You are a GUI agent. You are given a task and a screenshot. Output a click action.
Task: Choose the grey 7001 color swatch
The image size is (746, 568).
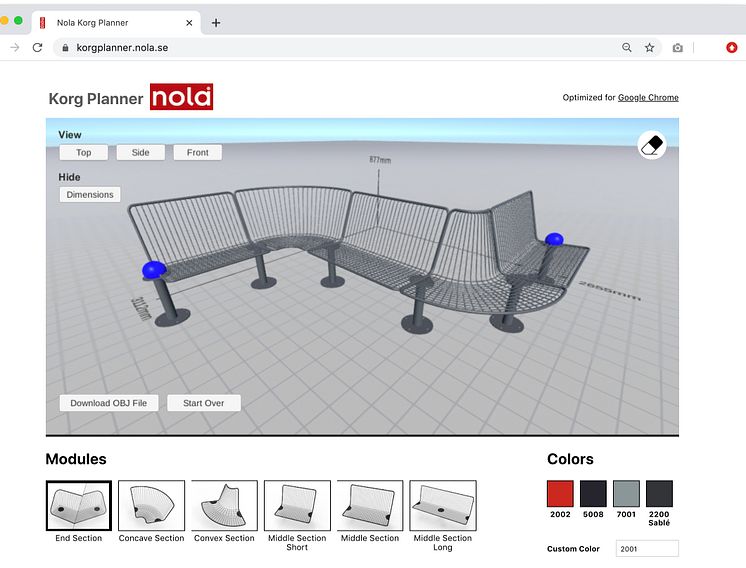pyautogui.click(x=626, y=494)
